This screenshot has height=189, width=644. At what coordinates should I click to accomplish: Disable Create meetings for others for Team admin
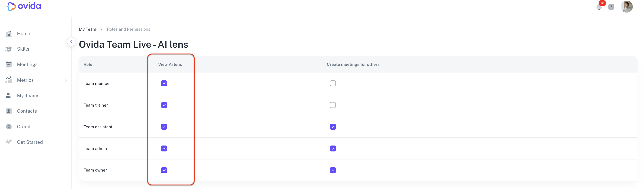pos(333,148)
